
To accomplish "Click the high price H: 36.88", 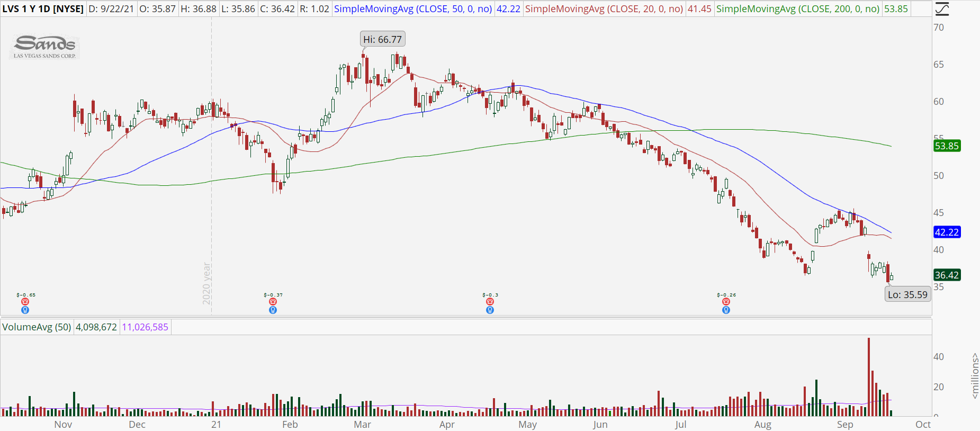I will point(198,9).
